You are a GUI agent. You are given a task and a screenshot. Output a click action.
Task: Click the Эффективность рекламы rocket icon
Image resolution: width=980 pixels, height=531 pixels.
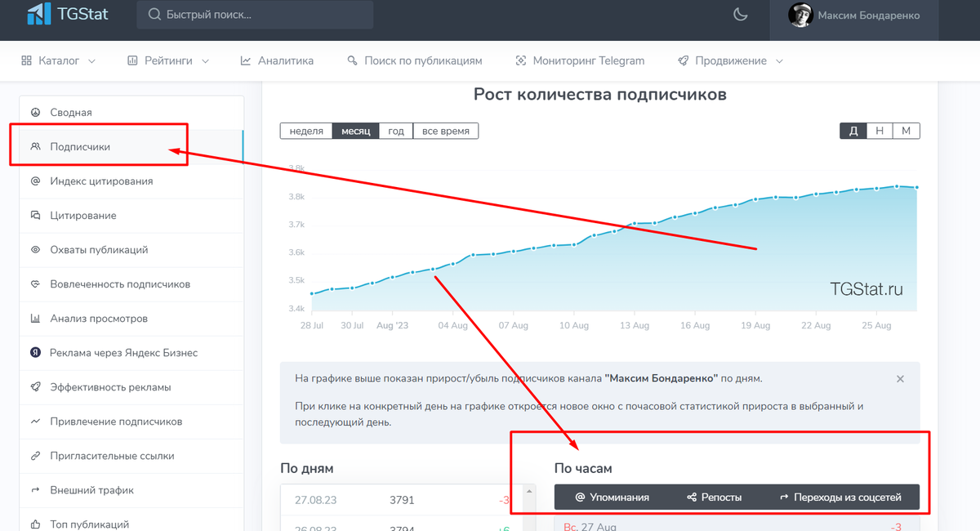35,387
